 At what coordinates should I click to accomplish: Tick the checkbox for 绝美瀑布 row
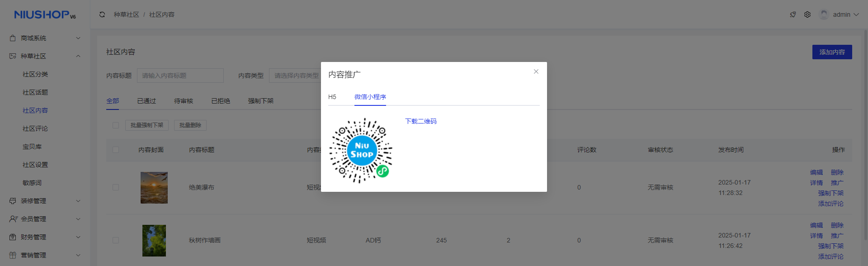point(116,187)
